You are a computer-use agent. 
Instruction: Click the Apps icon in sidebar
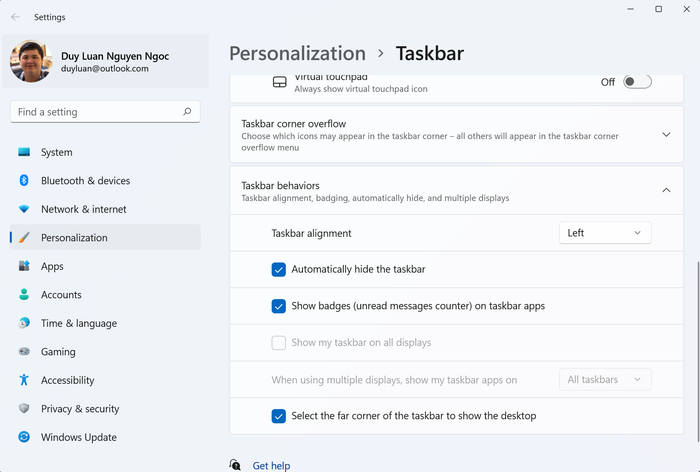(x=24, y=266)
